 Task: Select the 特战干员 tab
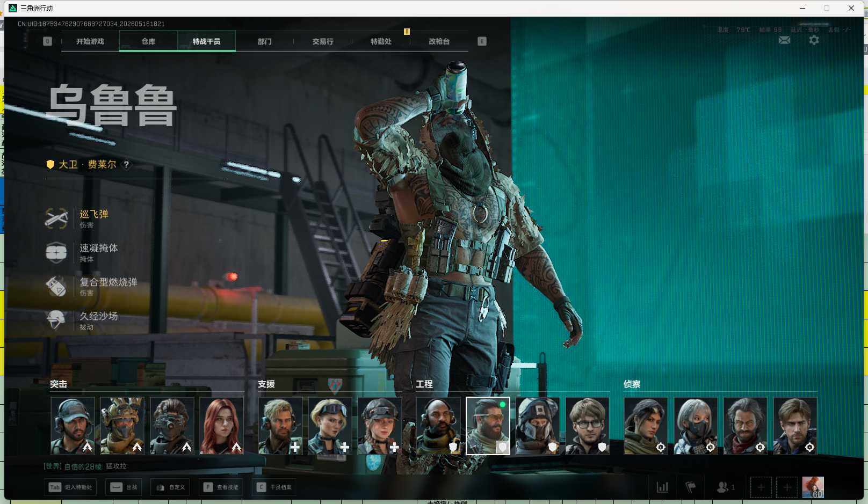206,41
